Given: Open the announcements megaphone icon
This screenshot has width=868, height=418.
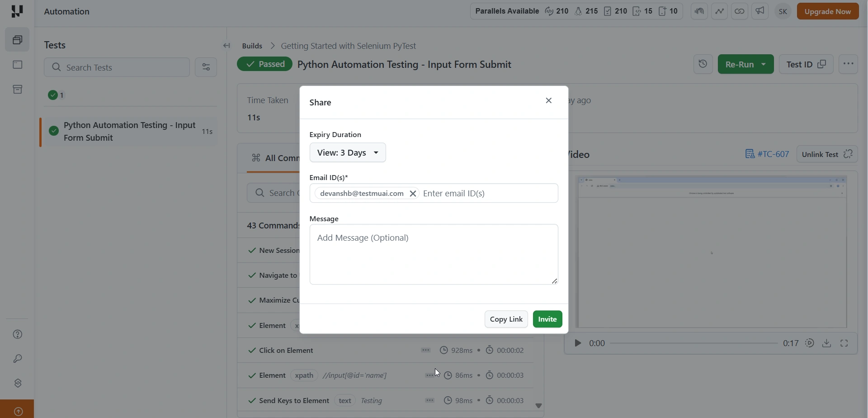Looking at the screenshot, I should point(760,11).
